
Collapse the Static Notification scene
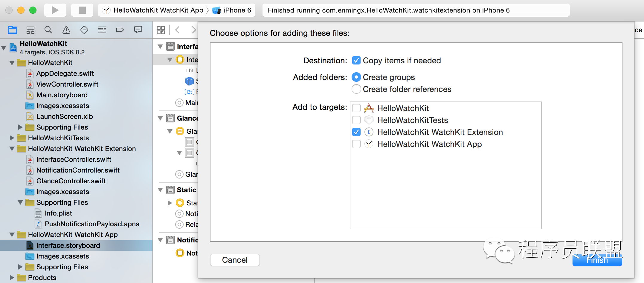tap(160, 190)
